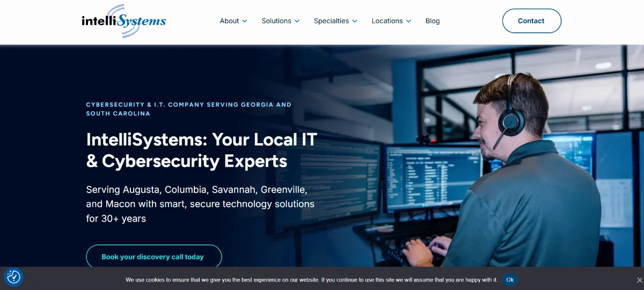Click the IntelliSystems logo

(x=124, y=21)
